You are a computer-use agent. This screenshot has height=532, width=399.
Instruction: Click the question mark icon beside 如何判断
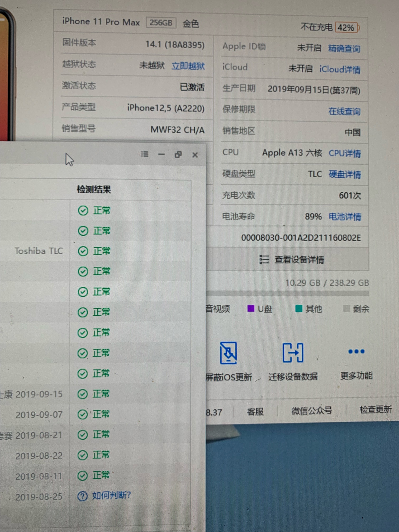[x=83, y=496]
